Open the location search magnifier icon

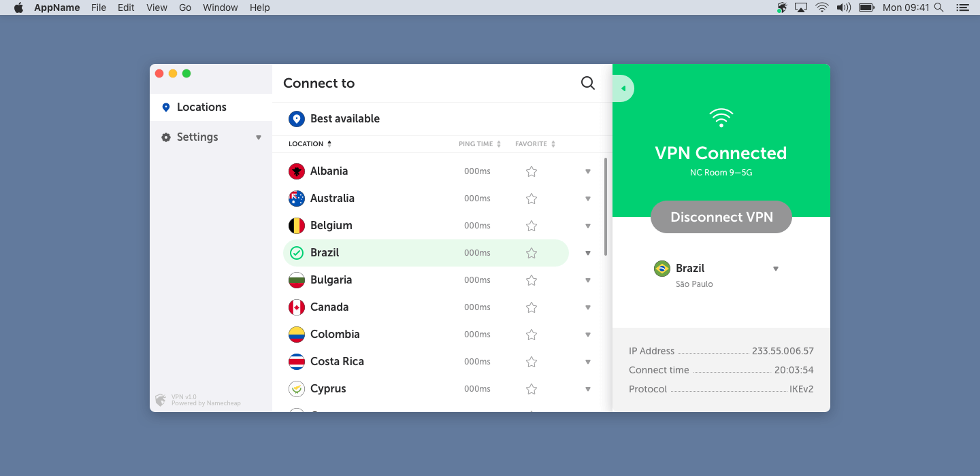click(x=588, y=83)
